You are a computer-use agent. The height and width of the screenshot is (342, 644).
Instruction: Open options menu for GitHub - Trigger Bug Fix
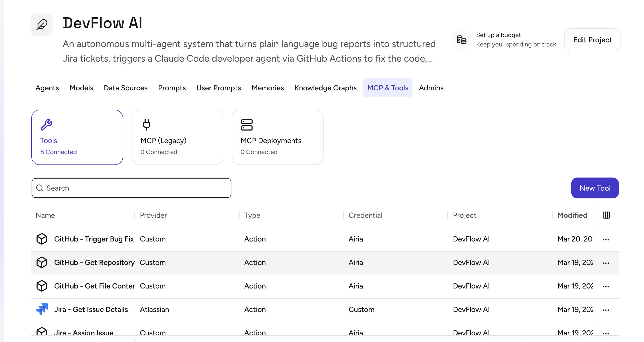coord(606,239)
